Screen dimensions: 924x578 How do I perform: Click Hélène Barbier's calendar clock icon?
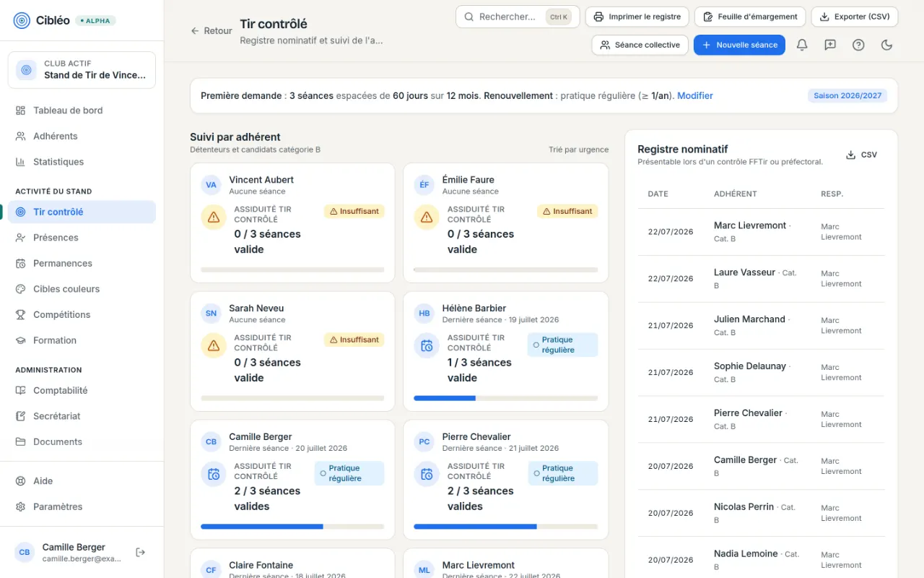427,345
